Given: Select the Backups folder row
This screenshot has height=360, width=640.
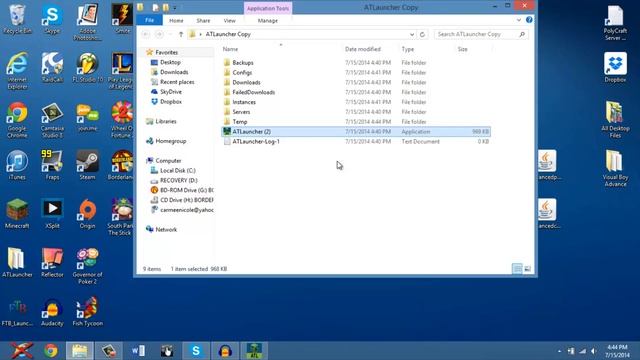Looking at the screenshot, I should point(356,62).
